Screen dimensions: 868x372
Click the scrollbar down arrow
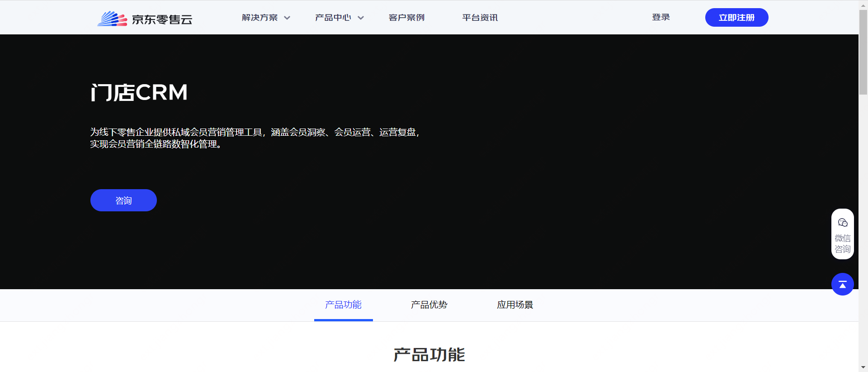pos(863,367)
